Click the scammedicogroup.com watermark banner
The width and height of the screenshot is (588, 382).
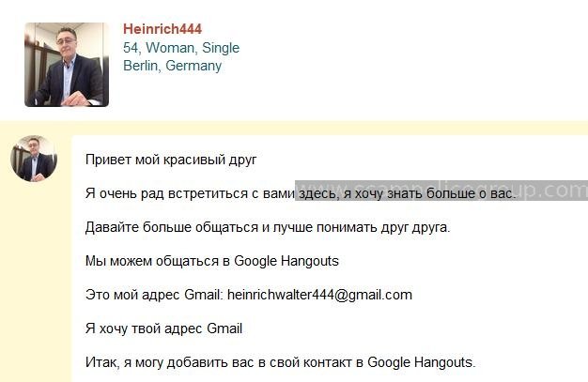point(441,191)
